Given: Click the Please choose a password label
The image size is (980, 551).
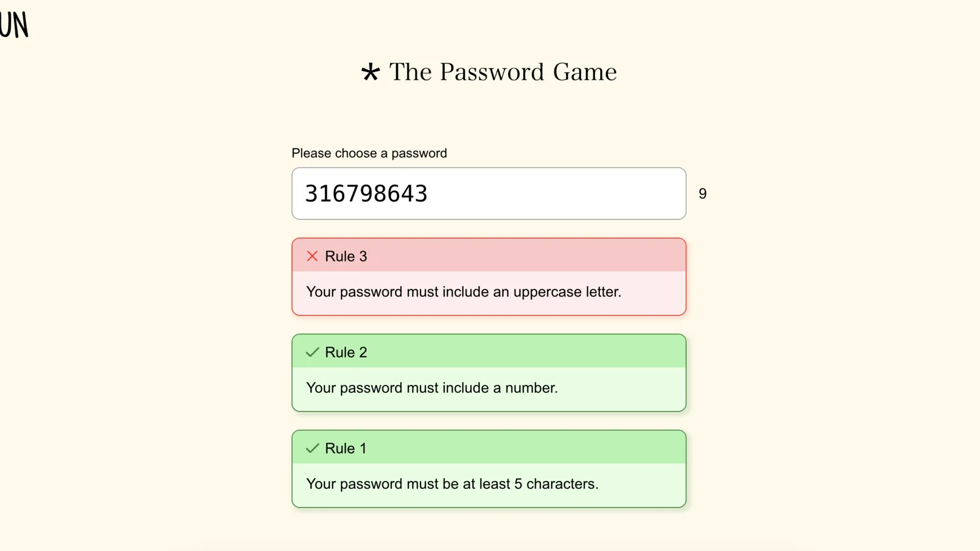Looking at the screenshot, I should [369, 153].
